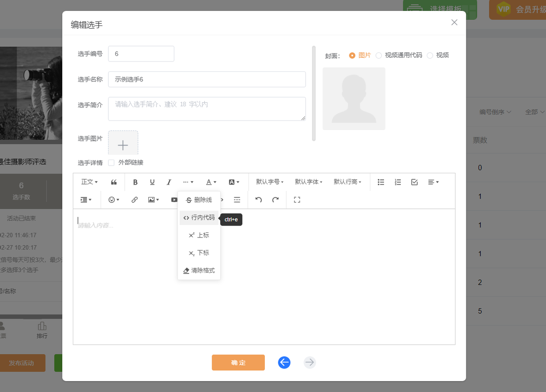
Task: Expand the 默认字体 font family dropdown
Action: [x=308, y=182]
